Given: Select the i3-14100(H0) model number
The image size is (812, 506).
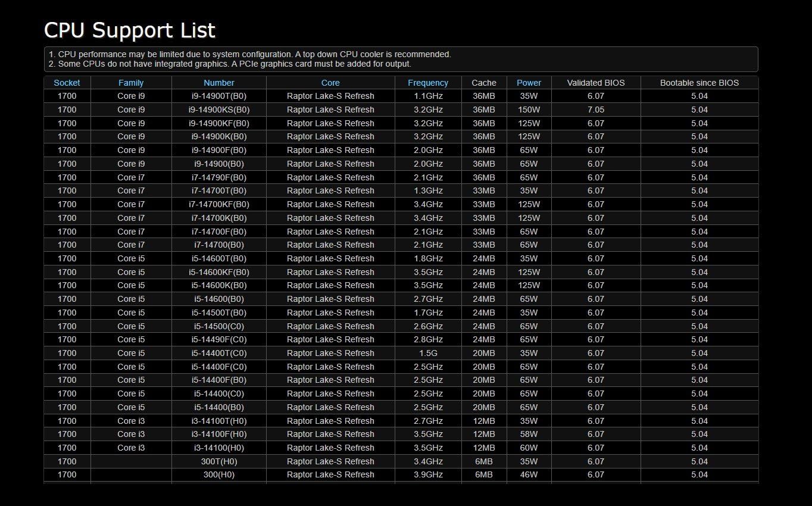Looking at the screenshot, I should (219, 448).
